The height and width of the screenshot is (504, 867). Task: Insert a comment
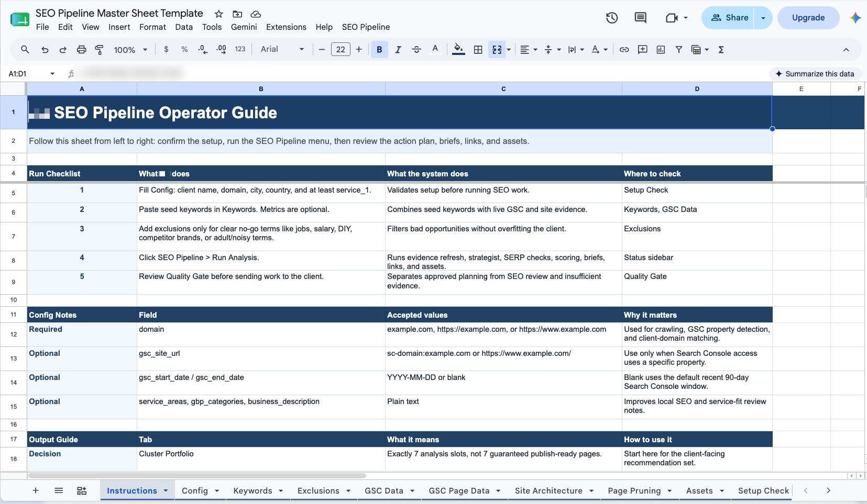pos(642,50)
